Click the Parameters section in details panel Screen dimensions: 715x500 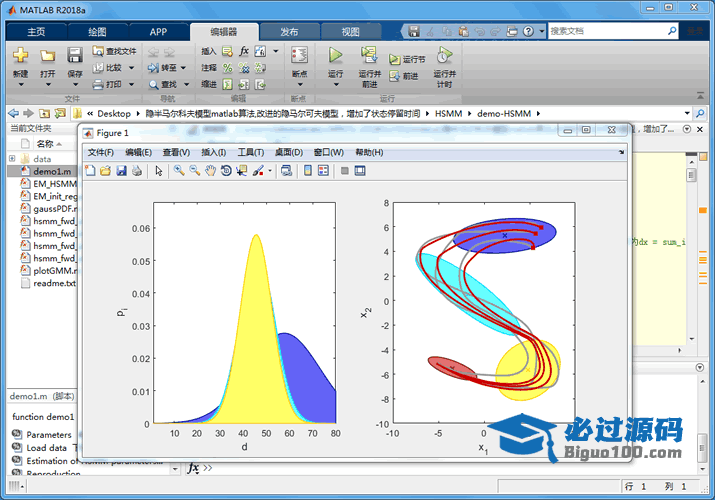coord(49,434)
